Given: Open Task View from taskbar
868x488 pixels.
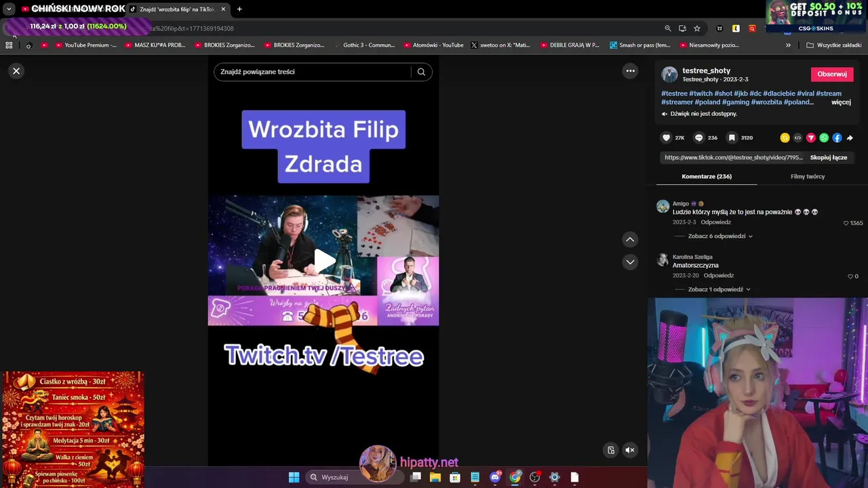Looking at the screenshot, I should pyautogui.click(x=416, y=477).
